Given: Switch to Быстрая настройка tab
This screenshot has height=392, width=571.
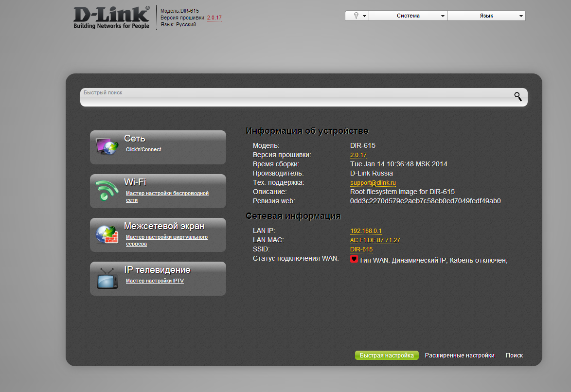Looking at the screenshot, I should tap(387, 355).
